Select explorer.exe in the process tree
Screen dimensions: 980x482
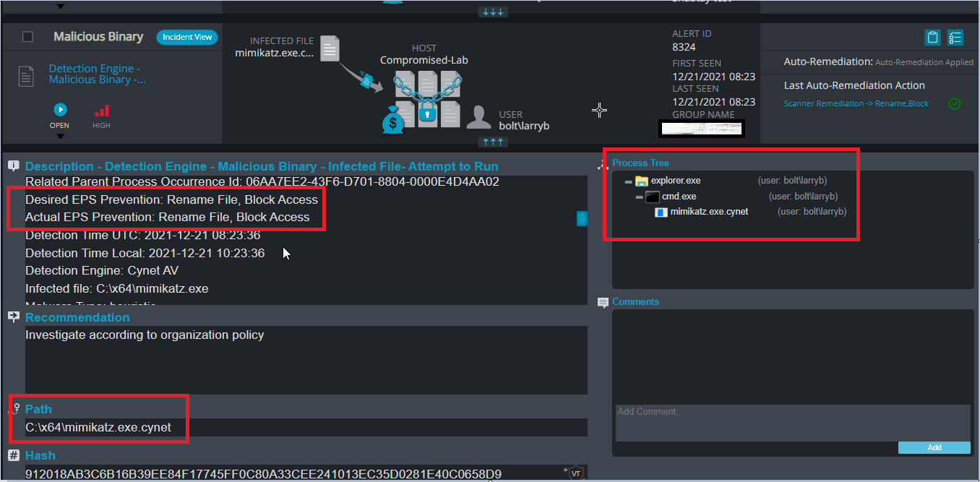pos(676,181)
